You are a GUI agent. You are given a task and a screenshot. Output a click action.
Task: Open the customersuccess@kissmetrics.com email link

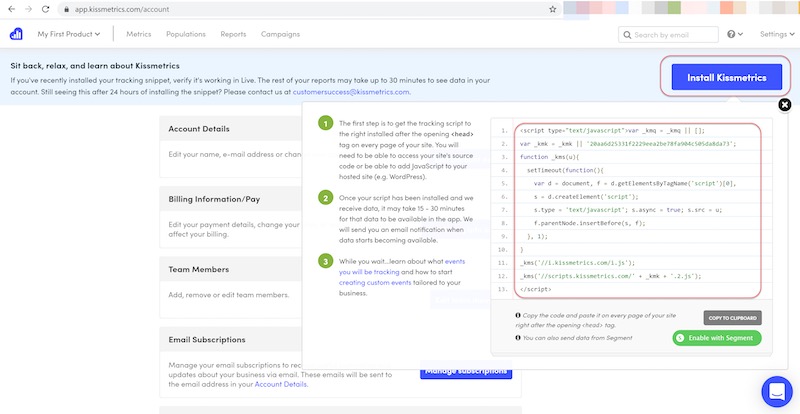tap(351, 92)
